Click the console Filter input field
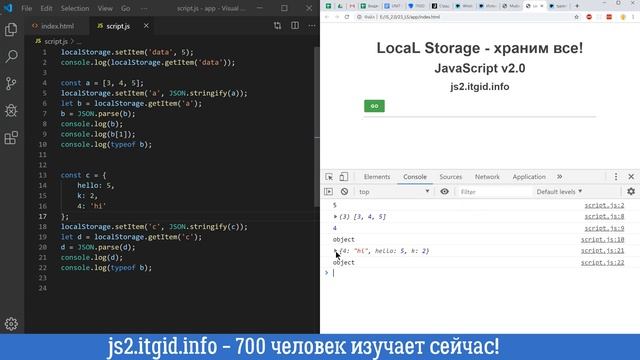Image resolution: width=640 pixels, height=360 pixels. [493, 191]
